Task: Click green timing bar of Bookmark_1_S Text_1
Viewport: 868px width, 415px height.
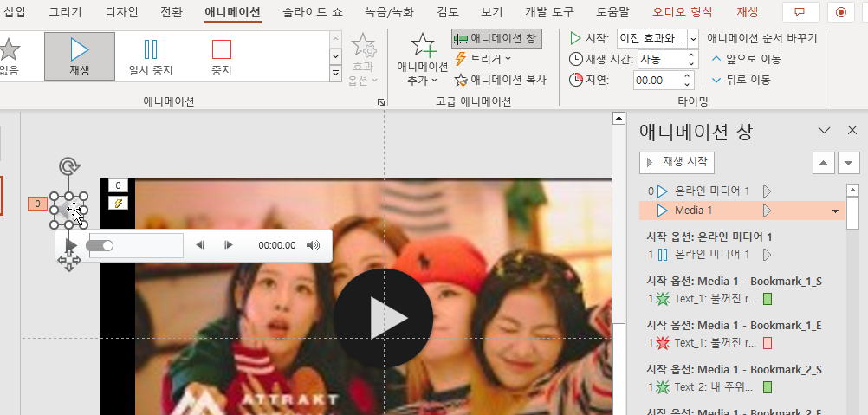Action: (x=768, y=300)
